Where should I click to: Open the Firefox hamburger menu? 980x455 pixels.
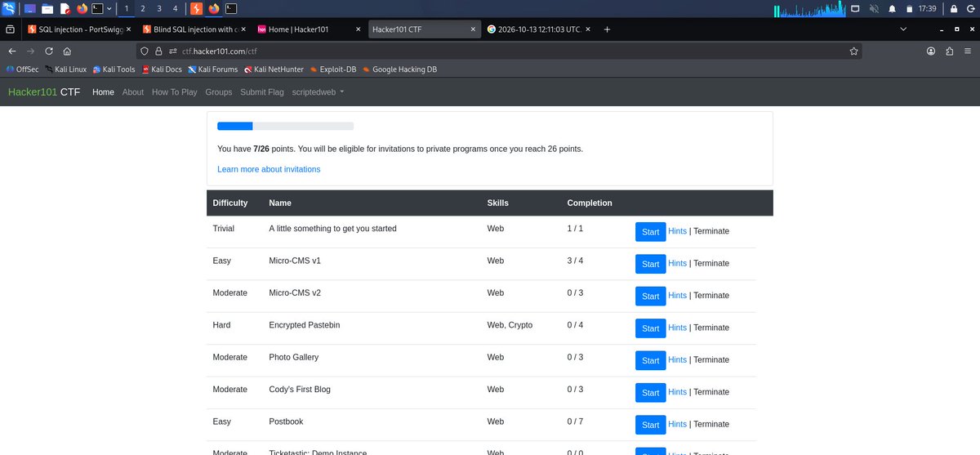(967, 51)
